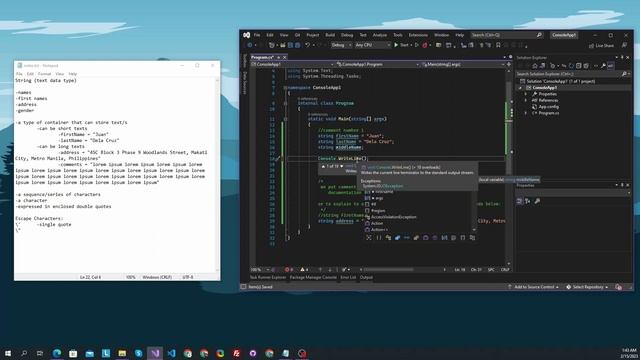640x360 pixels.
Task: Open the ConsoleApp1.Program type dropdown
Action: tap(378, 64)
